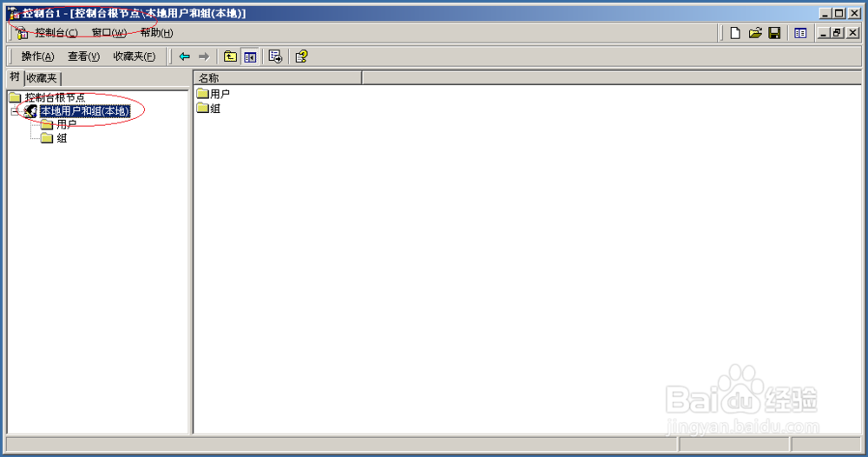Click the 本地用户和组 snap-in icon in tree
The width and height of the screenshot is (868, 457).
click(31, 111)
